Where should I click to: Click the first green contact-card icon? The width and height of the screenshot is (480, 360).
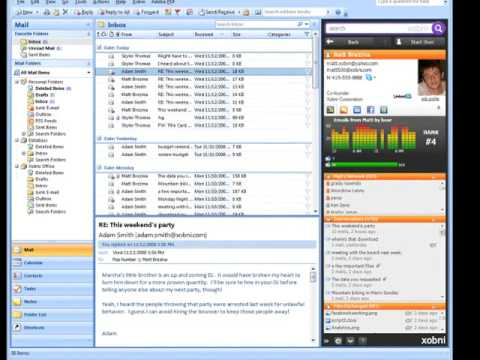click(x=330, y=110)
